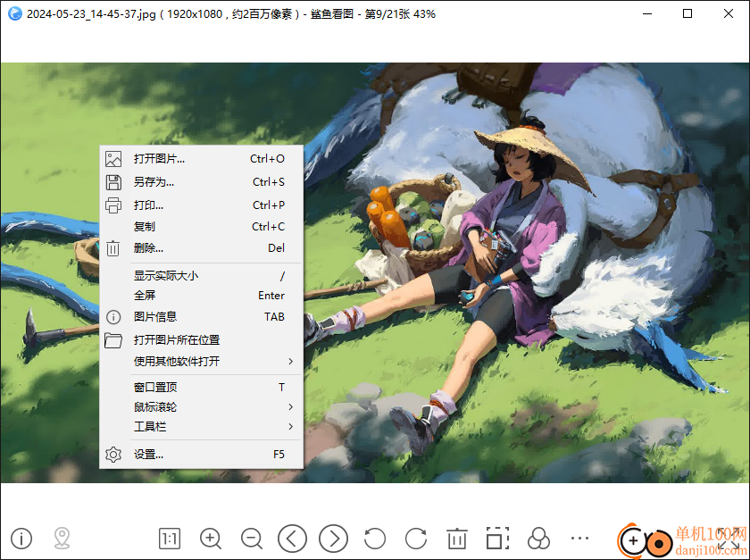Click the gear icon beside 设置
This screenshot has width=750, height=560.
(x=113, y=455)
